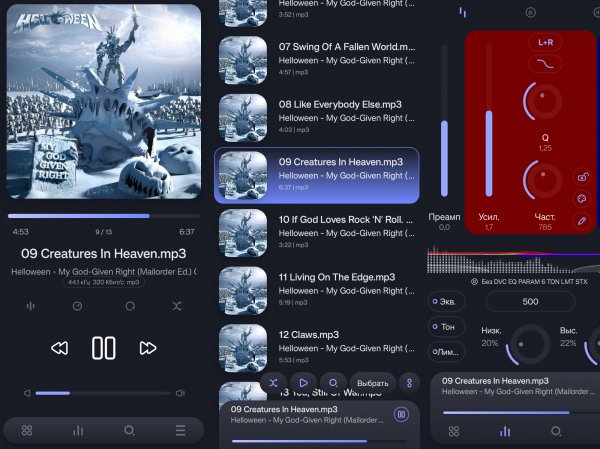Skip forward to next track
600x449 pixels.
148,348
